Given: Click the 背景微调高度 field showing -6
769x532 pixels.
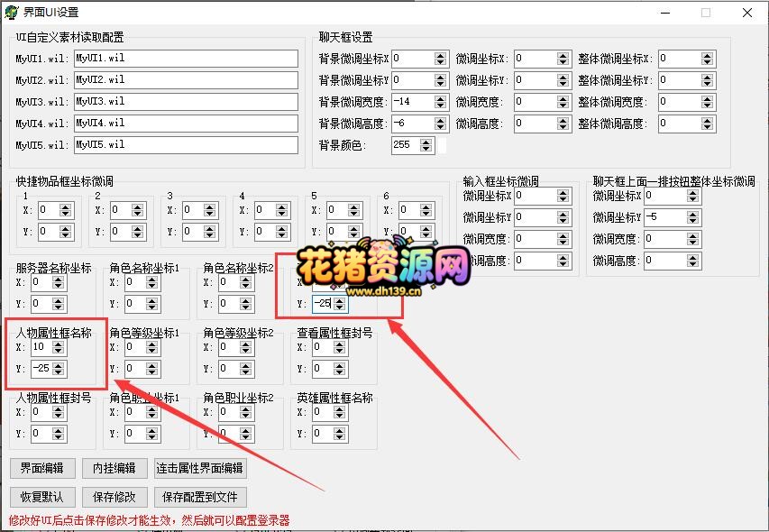Looking at the screenshot, I should (413, 124).
